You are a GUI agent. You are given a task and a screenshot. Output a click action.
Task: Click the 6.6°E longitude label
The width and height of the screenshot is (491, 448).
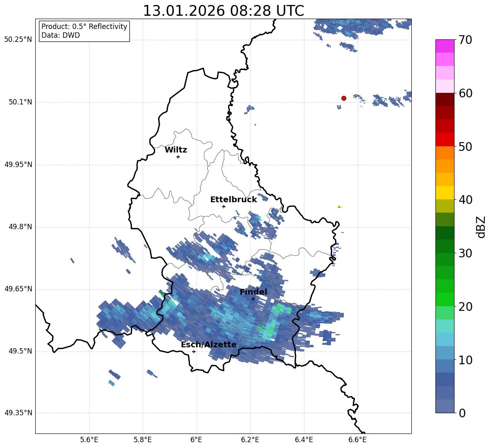(357, 440)
